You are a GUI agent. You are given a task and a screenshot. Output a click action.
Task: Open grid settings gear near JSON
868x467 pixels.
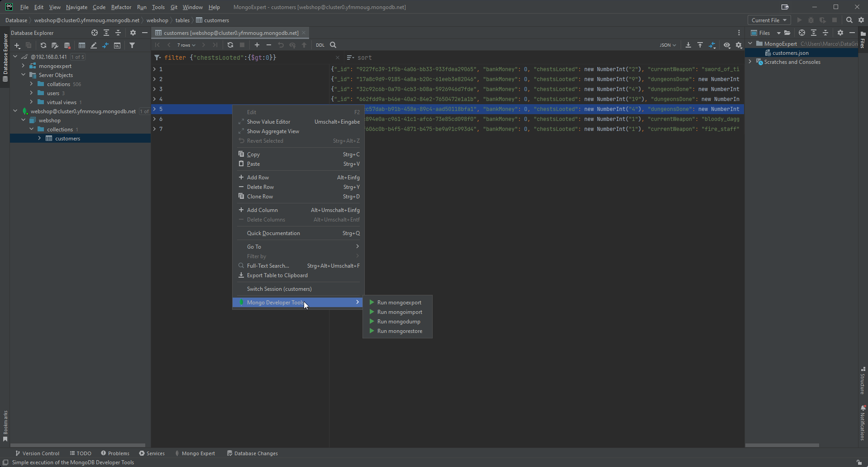pos(739,45)
